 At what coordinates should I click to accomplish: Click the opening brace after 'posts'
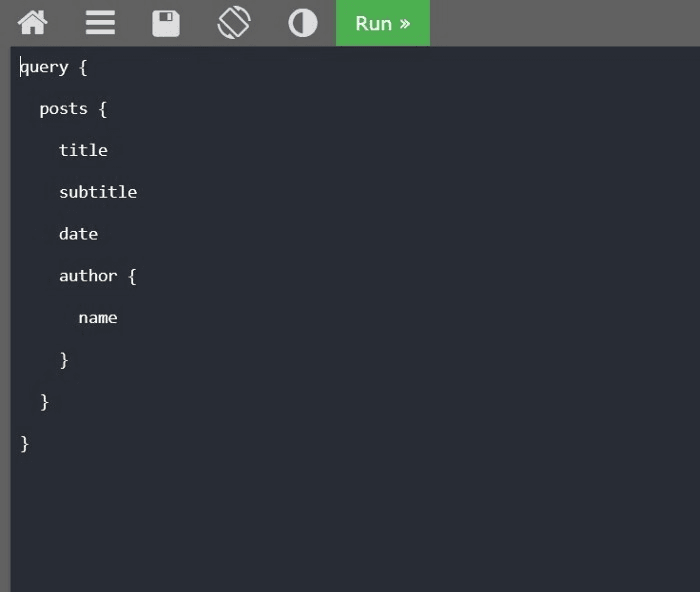click(103, 109)
